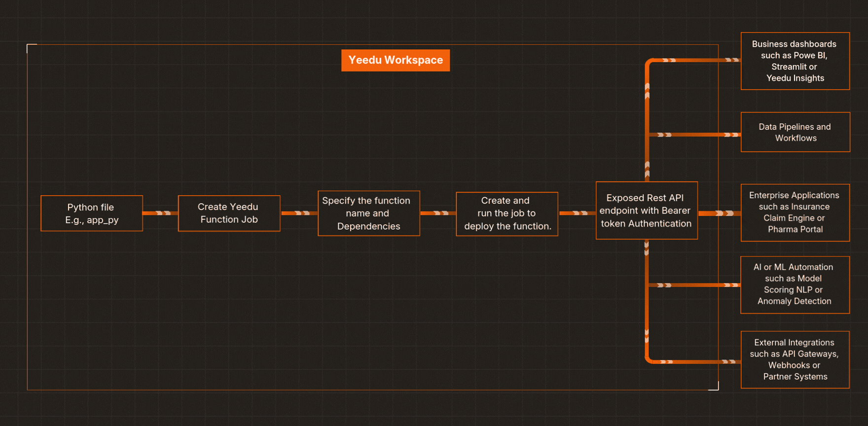Click arrow between Create and run and Rest API

tap(577, 213)
